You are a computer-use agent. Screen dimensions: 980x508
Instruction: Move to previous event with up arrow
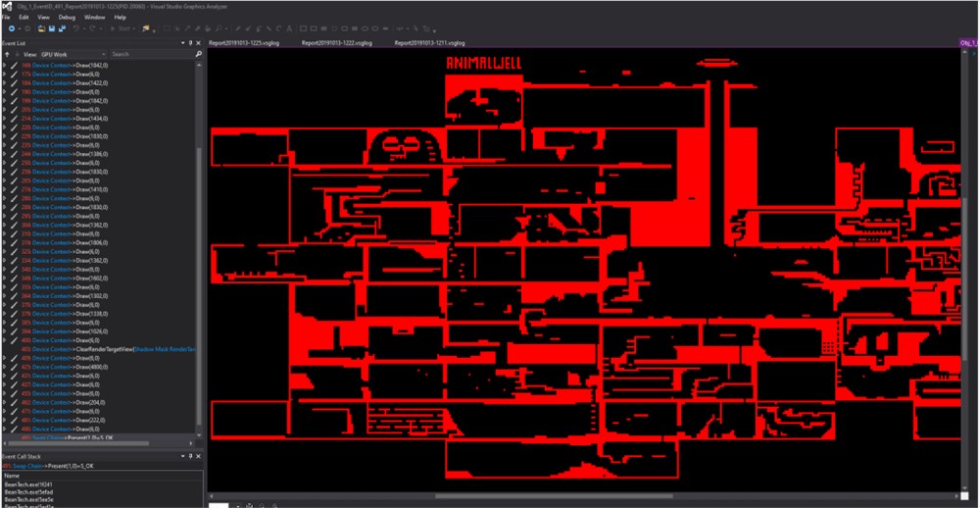click(7, 55)
